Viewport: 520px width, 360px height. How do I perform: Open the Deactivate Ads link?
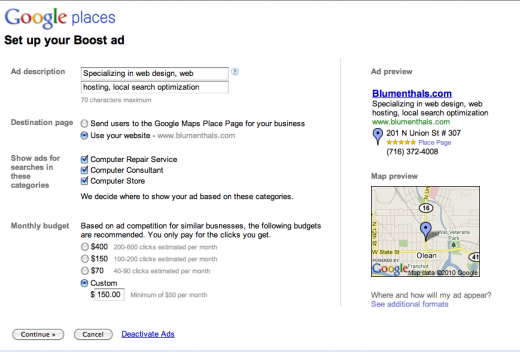pos(148,334)
